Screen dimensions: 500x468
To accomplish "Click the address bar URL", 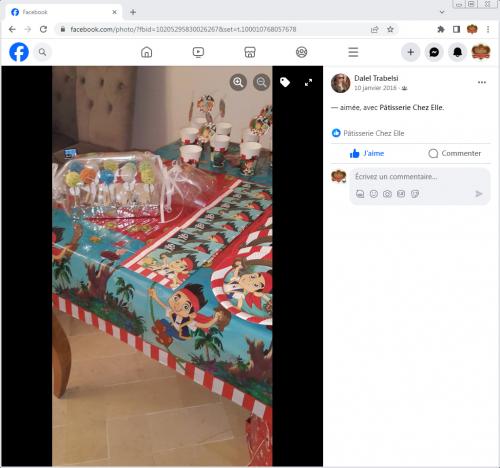I will click(x=183, y=29).
